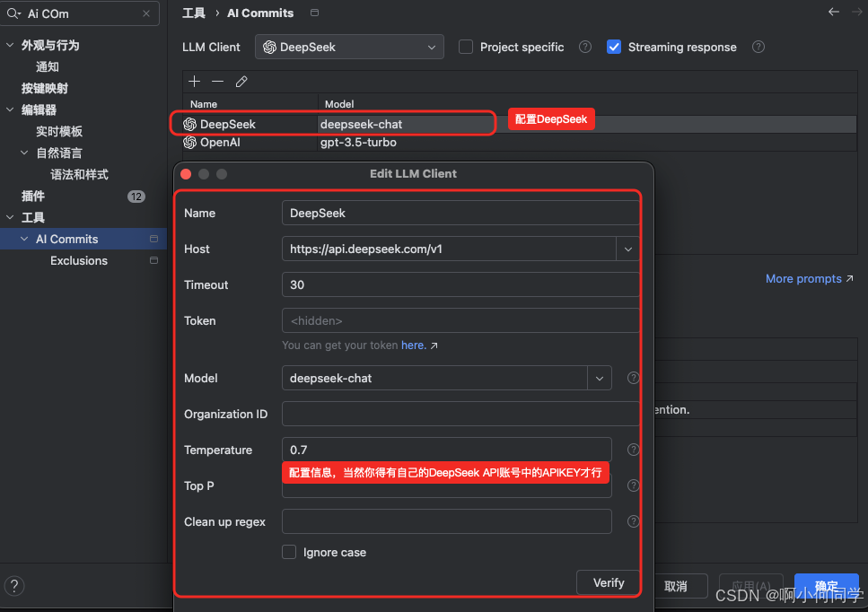Open help icon next to Top P

(634, 485)
